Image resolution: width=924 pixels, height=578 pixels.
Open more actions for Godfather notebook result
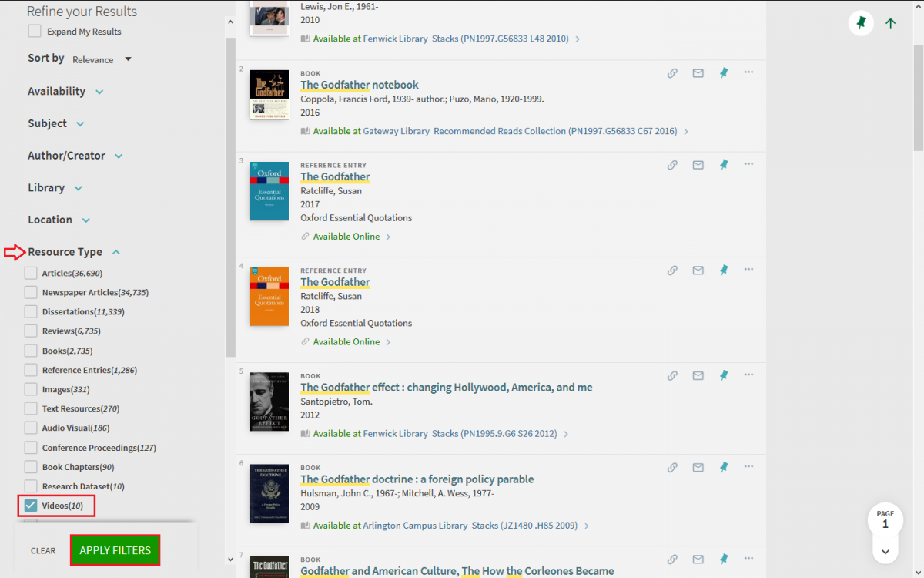coord(748,72)
